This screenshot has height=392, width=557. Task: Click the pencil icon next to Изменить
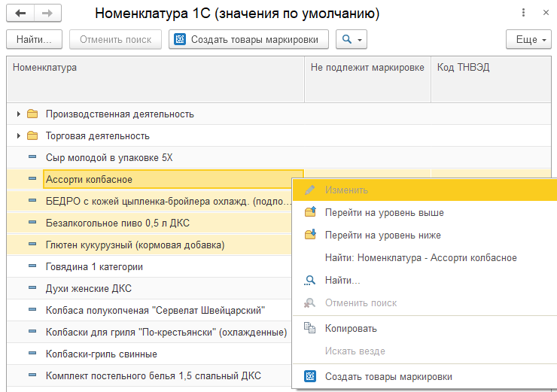(x=310, y=190)
